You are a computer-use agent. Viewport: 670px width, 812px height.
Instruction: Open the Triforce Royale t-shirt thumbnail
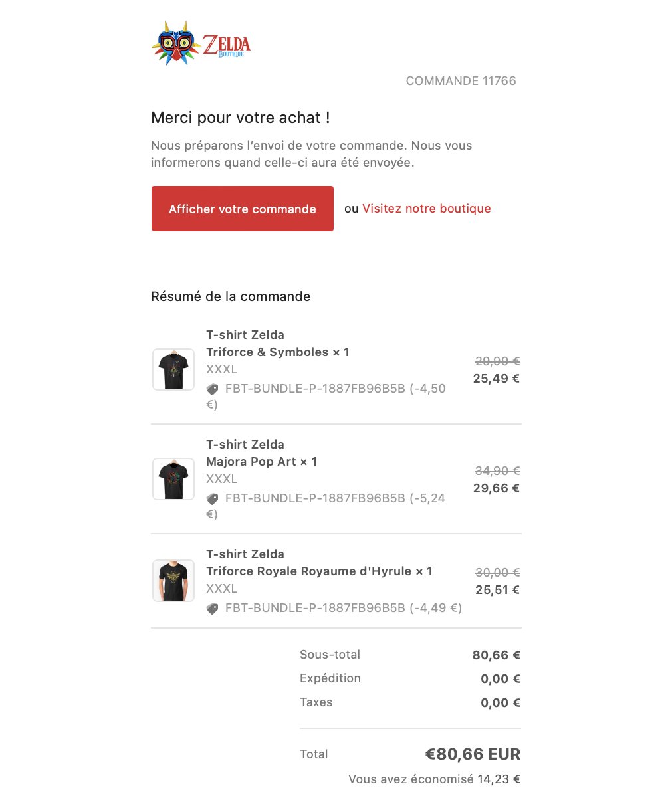point(173,581)
